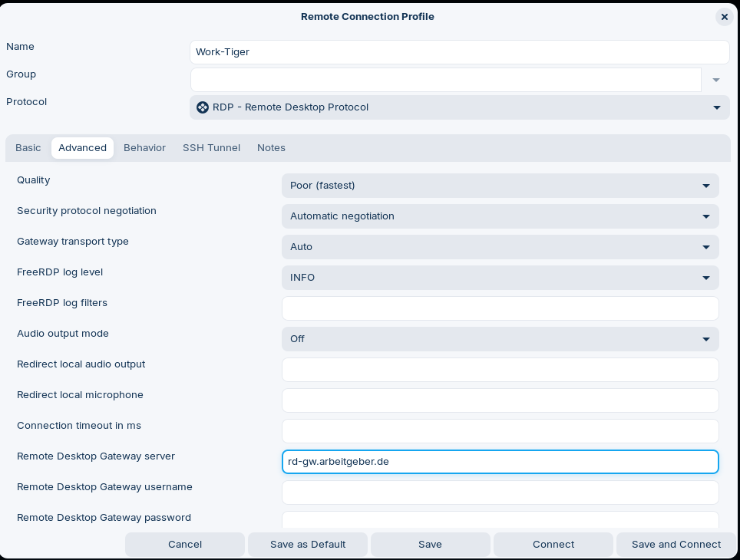The height and width of the screenshot is (560, 740).
Task: Switch to the Basic tab
Action: [x=28, y=148]
